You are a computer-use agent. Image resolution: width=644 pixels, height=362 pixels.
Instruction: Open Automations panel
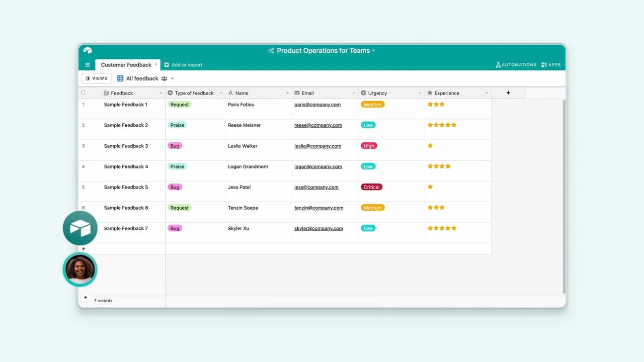tap(516, 65)
